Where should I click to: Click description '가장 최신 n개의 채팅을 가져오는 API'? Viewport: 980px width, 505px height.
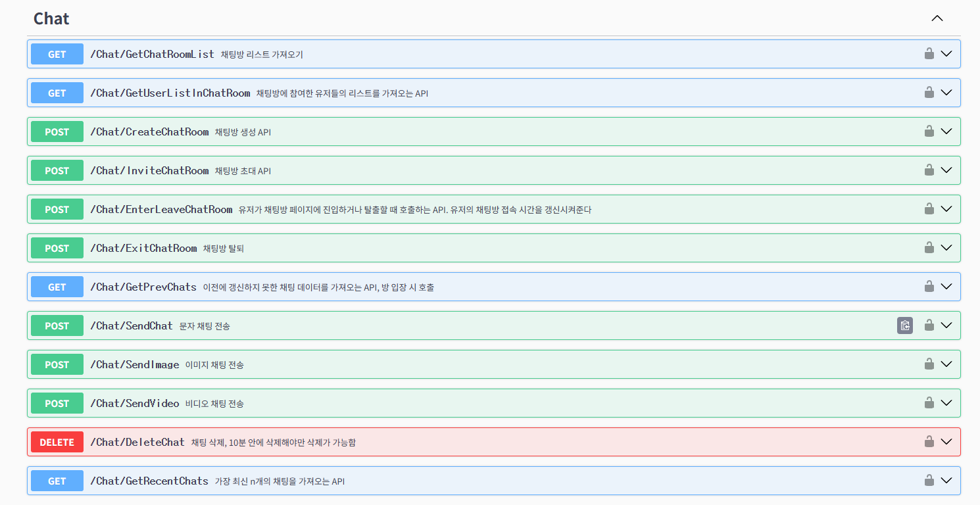click(x=280, y=481)
